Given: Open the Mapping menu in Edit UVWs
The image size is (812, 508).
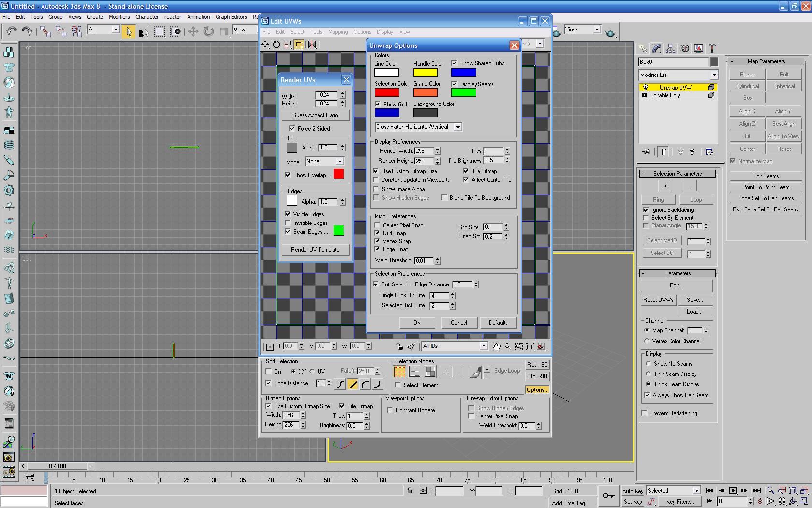Looking at the screenshot, I should tap(337, 32).
